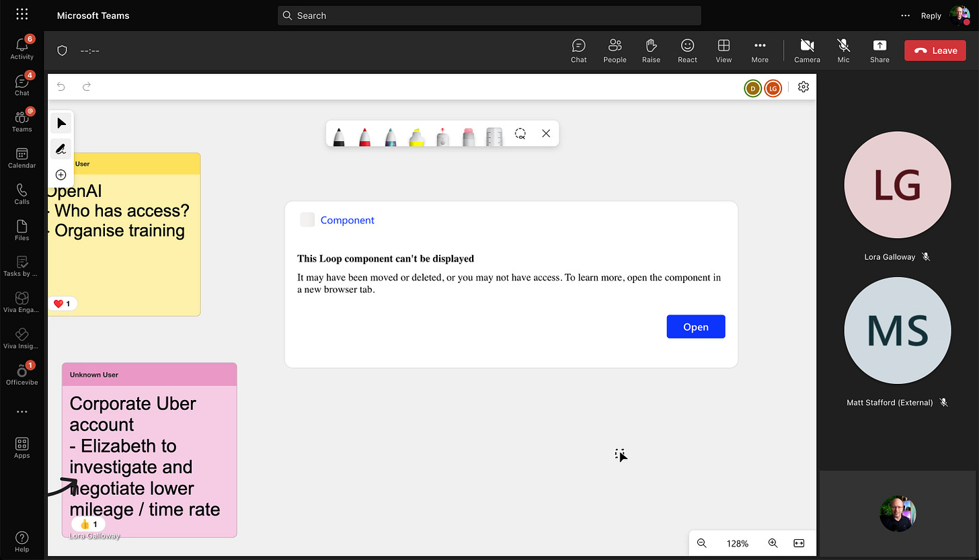Screen dimensions: 979x560
Task: Open the inking pen tool
Action: (61, 149)
